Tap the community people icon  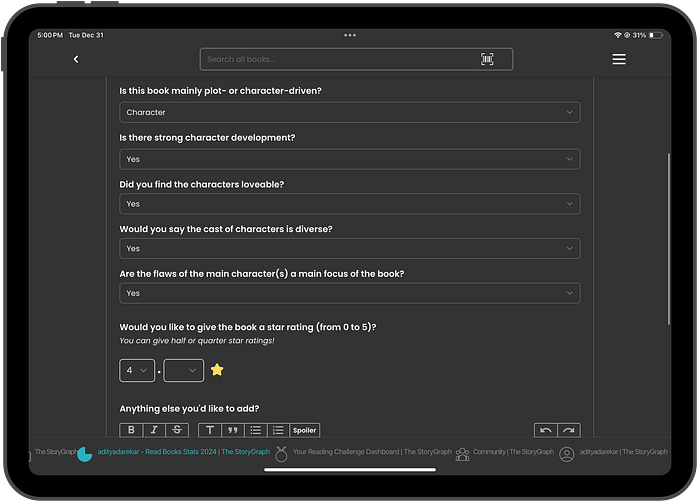tap(462, 454)
